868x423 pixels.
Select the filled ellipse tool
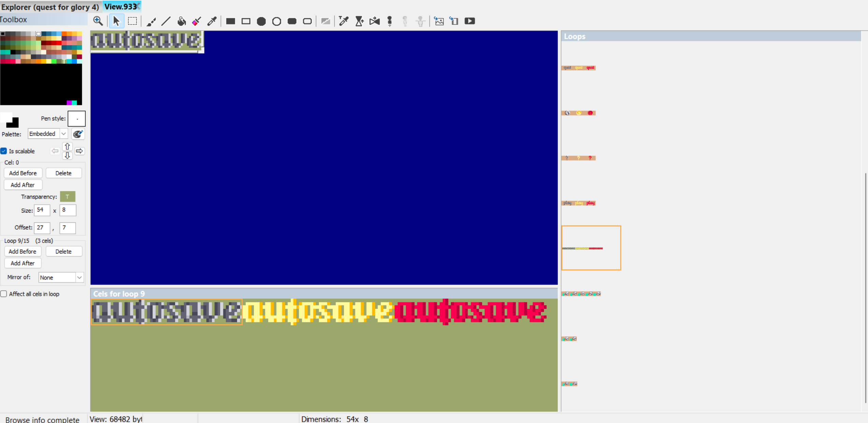click(261, 21)
